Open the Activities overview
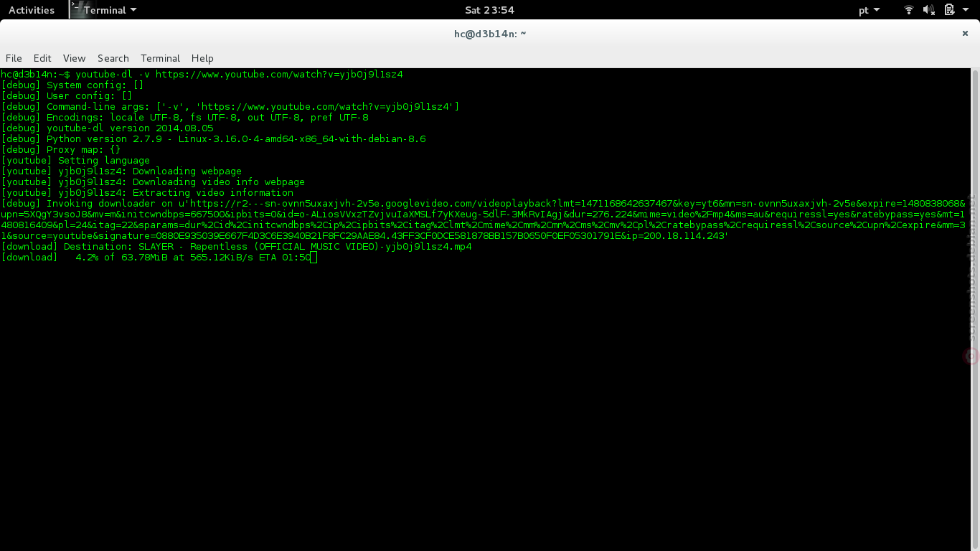The height and width of the screenshot is (551, 980). pos(32,10)
